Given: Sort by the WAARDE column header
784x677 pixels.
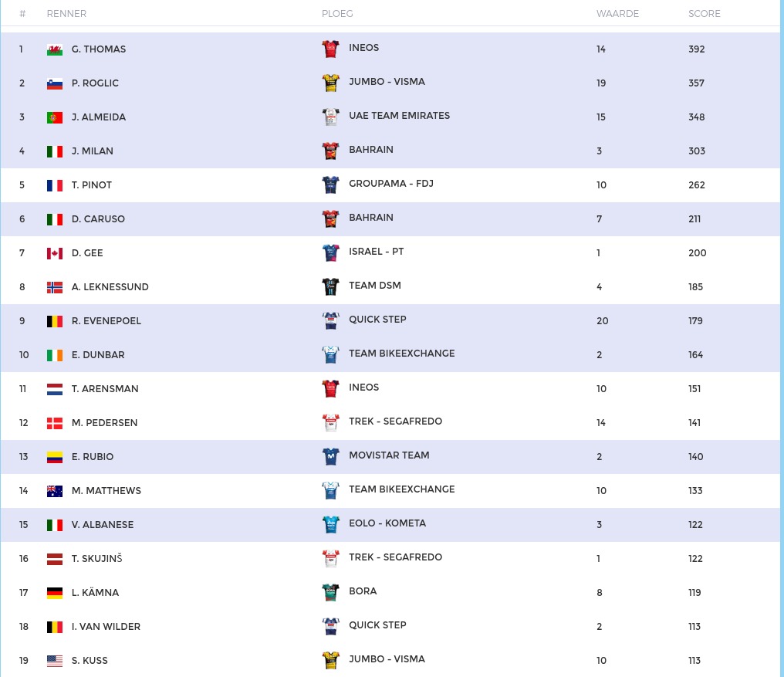Looking at the screenshot, I should (x=617, y=14).
